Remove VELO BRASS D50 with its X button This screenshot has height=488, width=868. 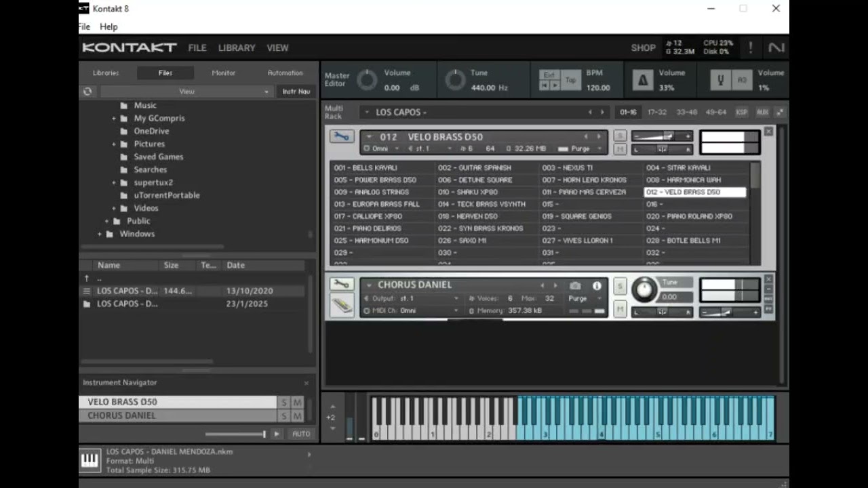click(x=768, y=131)
